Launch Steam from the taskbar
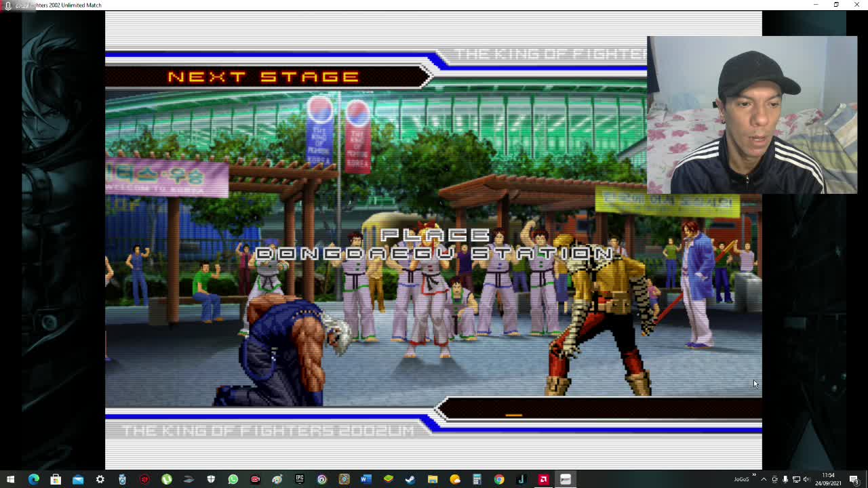This screenshot has width=868, height=488. (410, 479)
